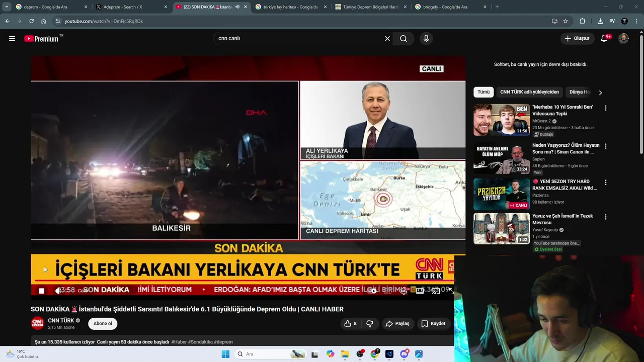The width and height of the screenshot is (644, 362).
Task: Open options for Pazienza live video
Action: tap(605, 183)
